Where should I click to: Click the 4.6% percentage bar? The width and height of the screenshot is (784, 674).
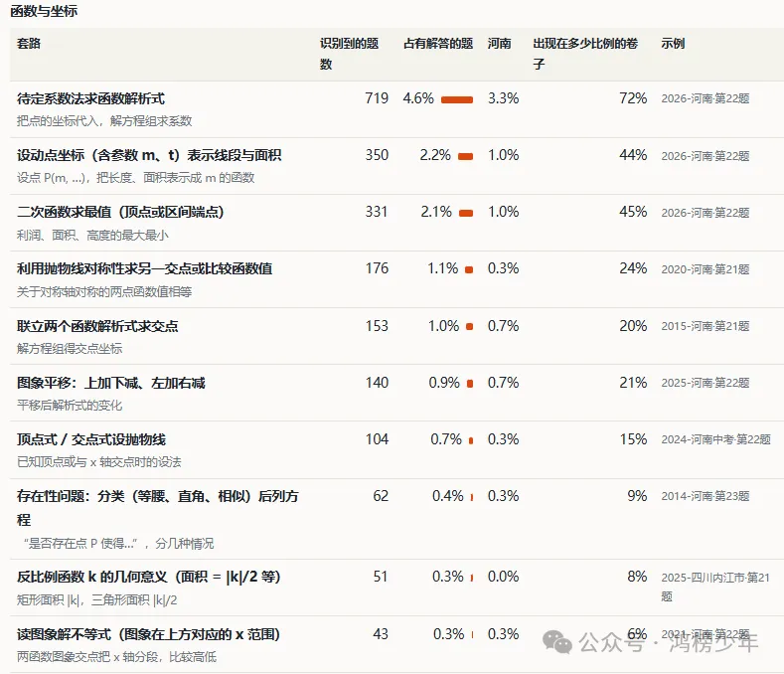pyautogui.click(x=457, y=100)
